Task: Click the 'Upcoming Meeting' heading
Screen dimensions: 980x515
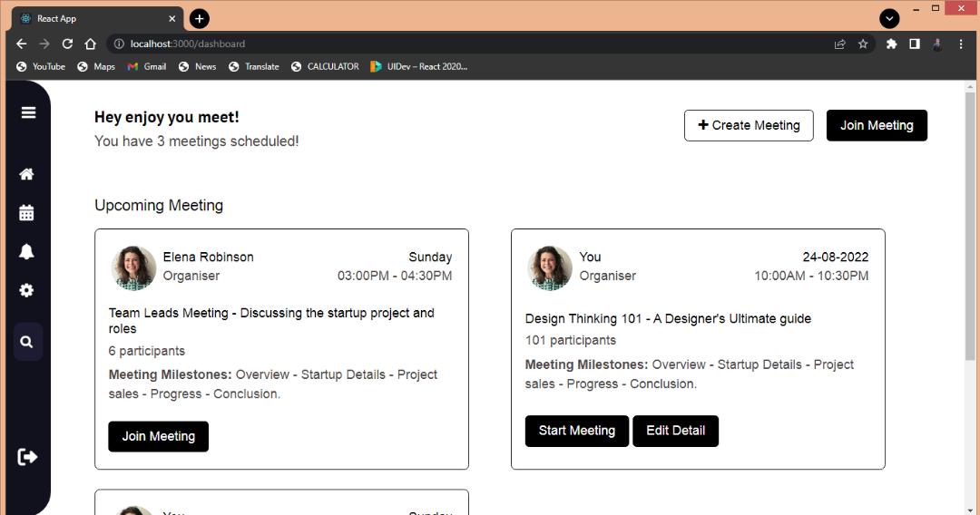Action: tap(159, 206)
